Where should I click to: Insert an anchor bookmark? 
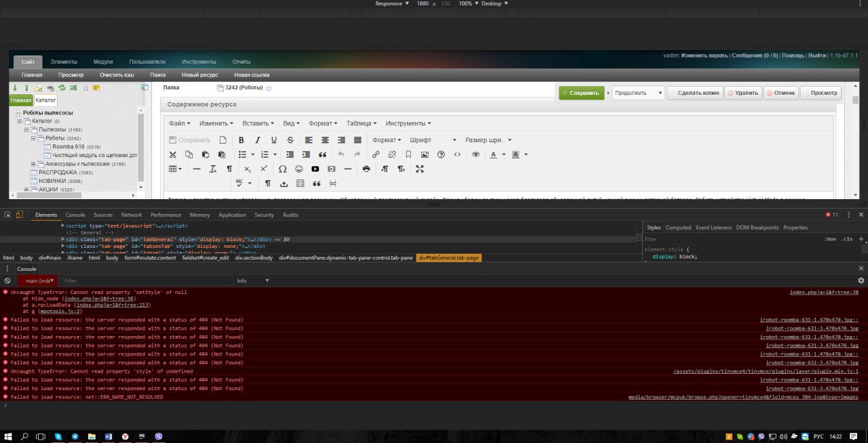[x=408, y=154]
